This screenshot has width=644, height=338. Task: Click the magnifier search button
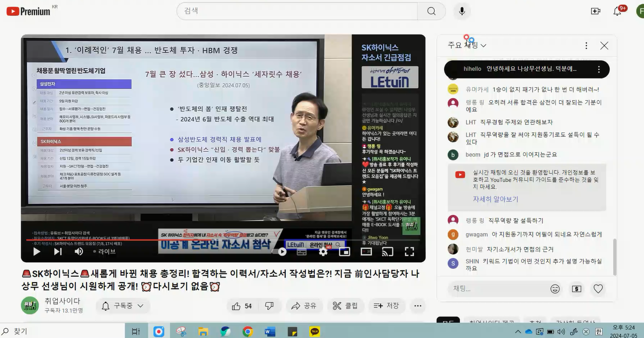click(x=431, y=11)
